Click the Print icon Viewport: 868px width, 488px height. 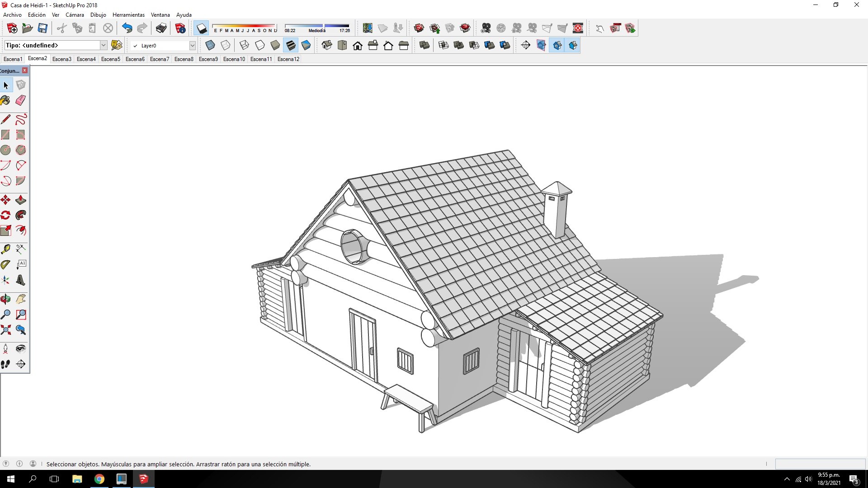tap(161, 28)
